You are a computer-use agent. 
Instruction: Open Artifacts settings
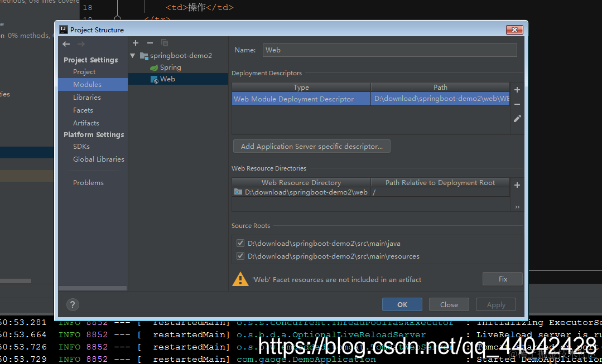click(x=86, y=123)
